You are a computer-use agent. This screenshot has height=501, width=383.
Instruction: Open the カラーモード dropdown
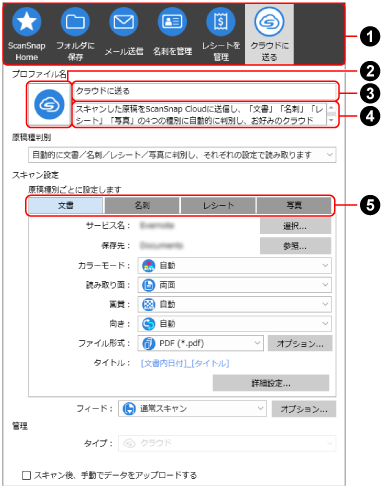pos(235,266)
